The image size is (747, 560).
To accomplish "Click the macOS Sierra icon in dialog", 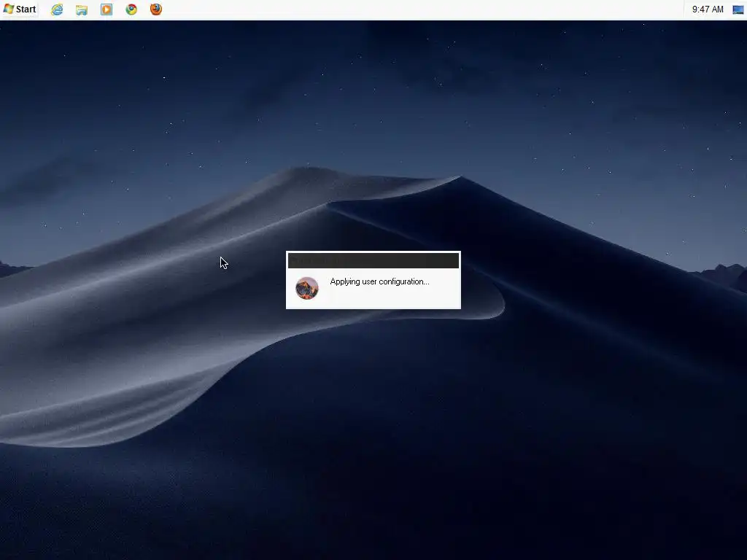I will tap(307, 288).
